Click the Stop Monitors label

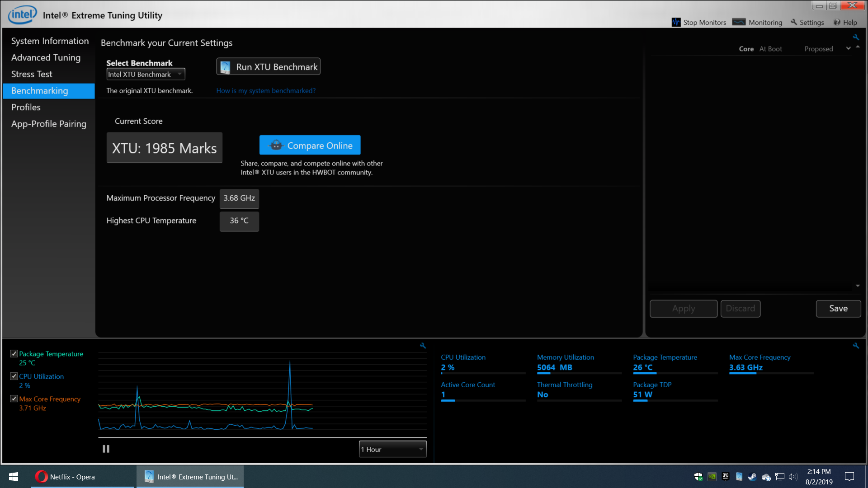(x=704, y=22)
